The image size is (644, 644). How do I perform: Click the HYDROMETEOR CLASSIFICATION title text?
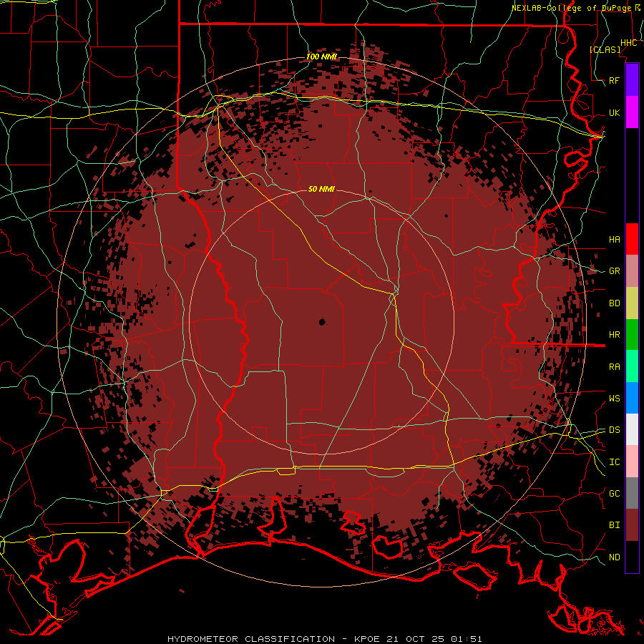(251, 639)
